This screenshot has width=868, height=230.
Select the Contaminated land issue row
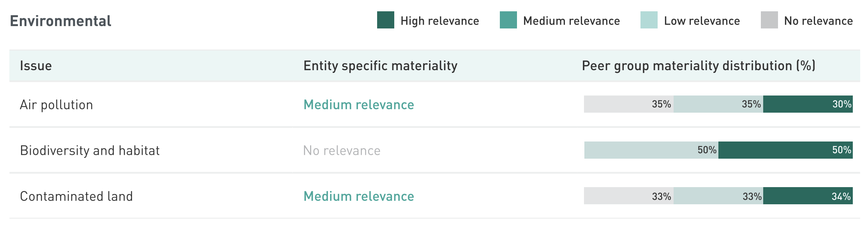(76, 196)
